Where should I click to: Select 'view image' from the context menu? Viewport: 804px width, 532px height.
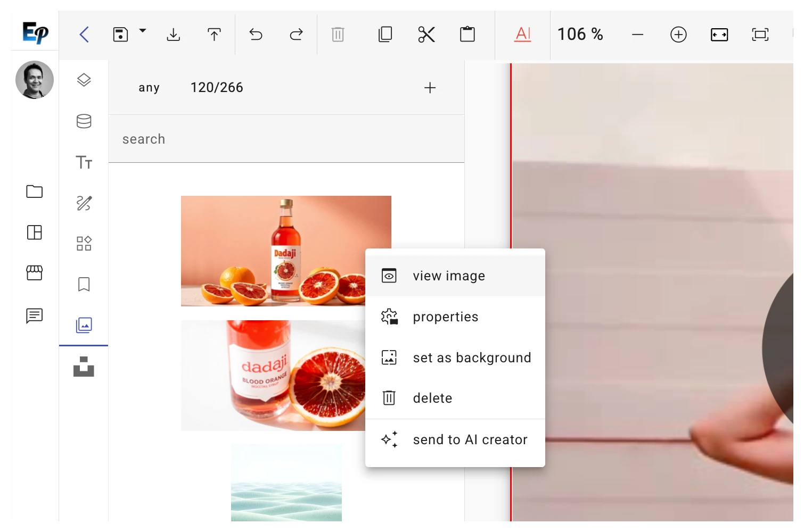pyautogui.click(x=449, y=276)
